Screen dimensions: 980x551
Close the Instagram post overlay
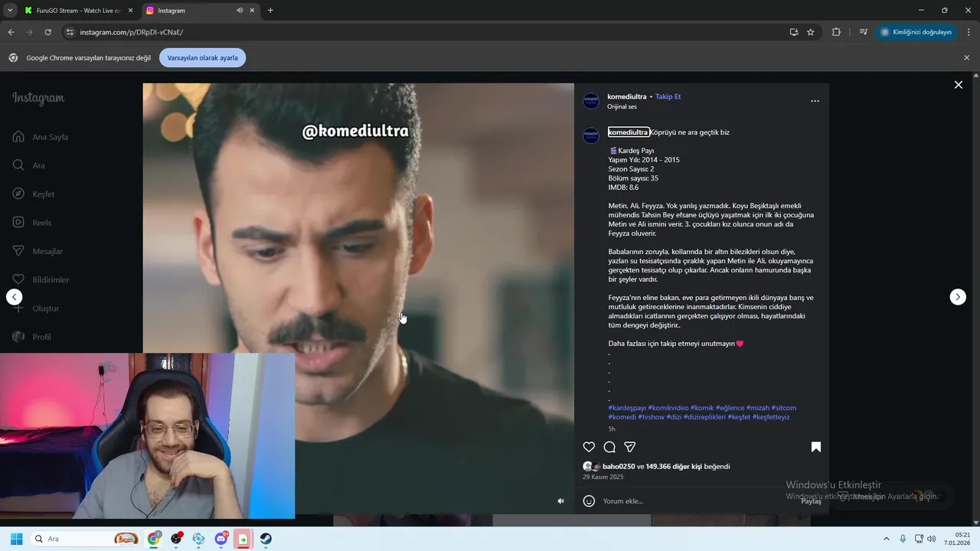958,85
